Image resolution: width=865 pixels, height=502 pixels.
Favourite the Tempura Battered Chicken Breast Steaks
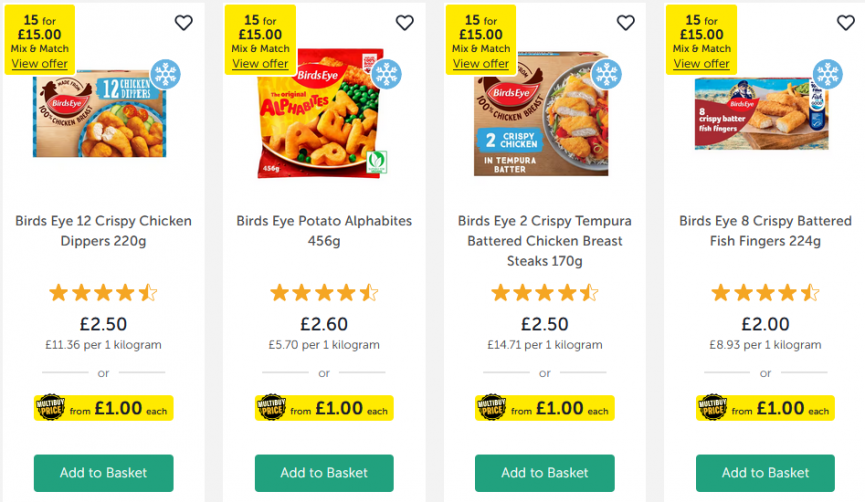tap(625, 23)
